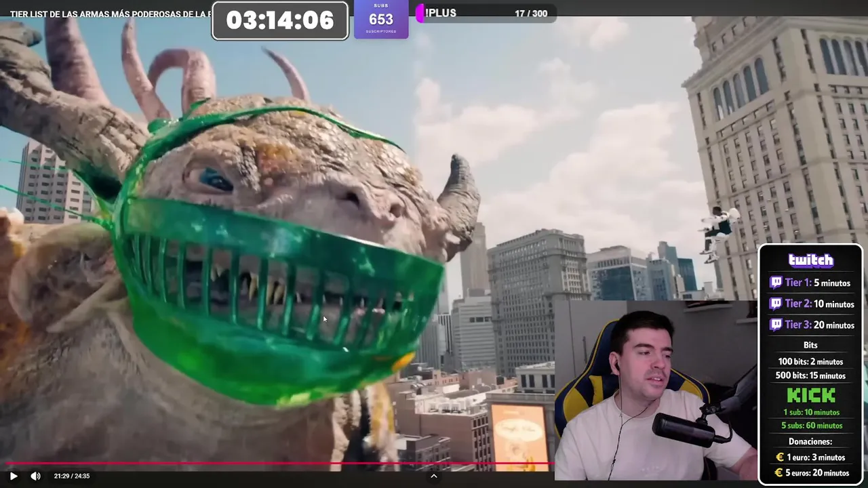Click the 03:14:06 countdown timer
This screenshot has height=488, width=868.
pyautogui.click(x=280, y=20)
